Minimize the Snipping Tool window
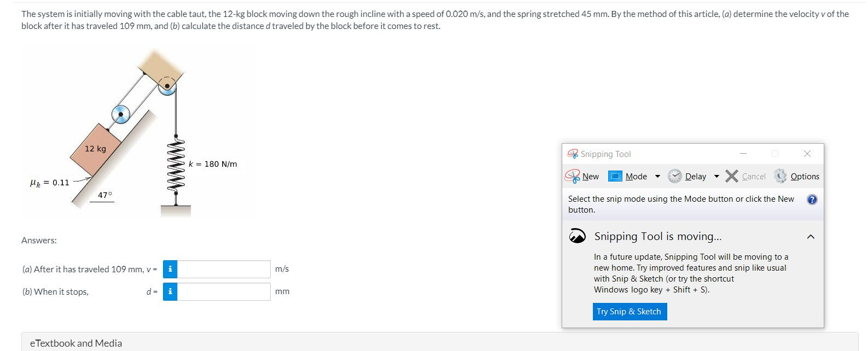Viewport: 868px width, 351px height. 743,154
